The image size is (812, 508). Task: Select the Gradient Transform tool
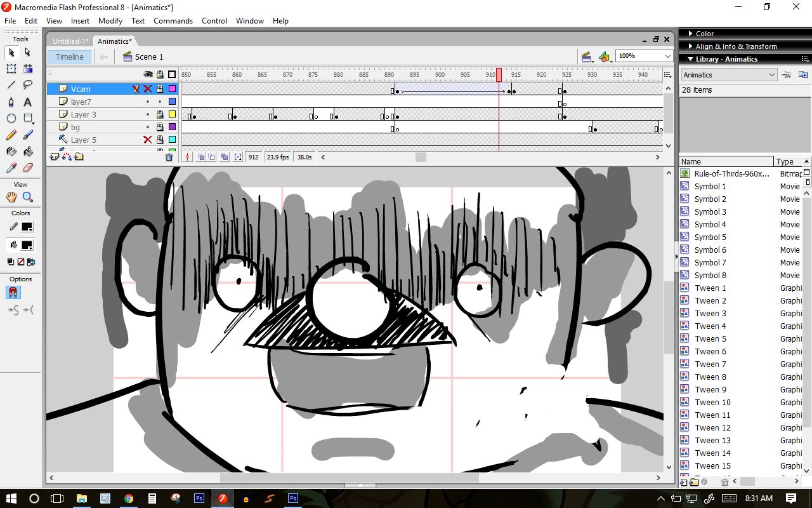[28, 69]
